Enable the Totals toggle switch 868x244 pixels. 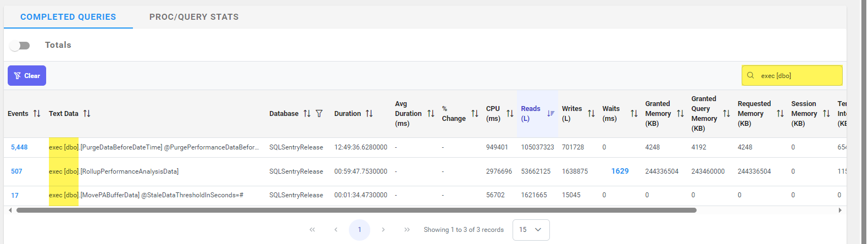tap(20, 46)
